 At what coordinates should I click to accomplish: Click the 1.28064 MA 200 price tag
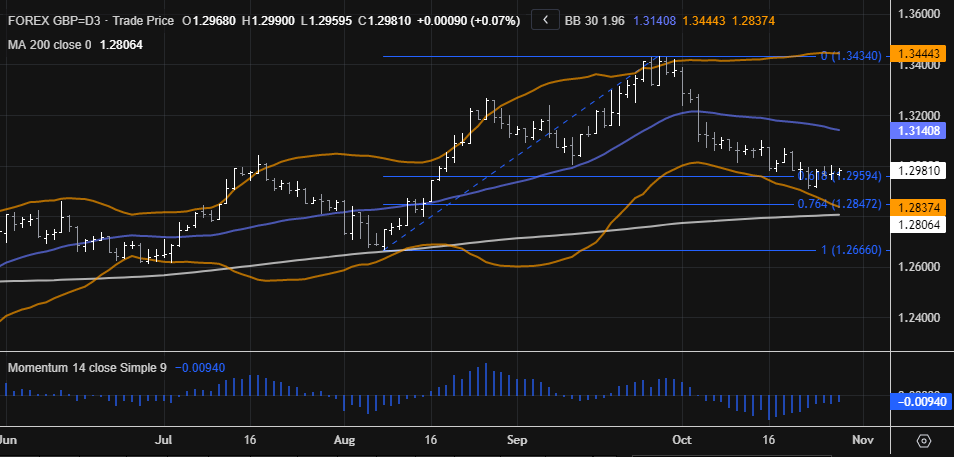point(921,226)
